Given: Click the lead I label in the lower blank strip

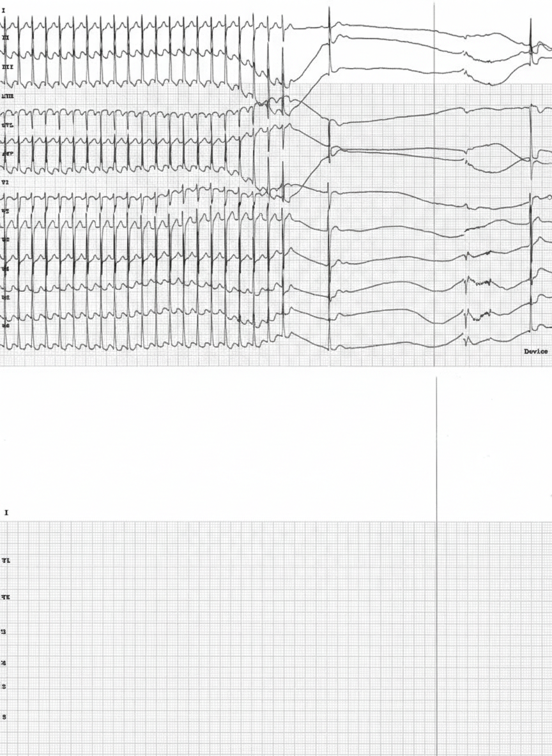Looking at the screenshot, I should coord(6,513).
